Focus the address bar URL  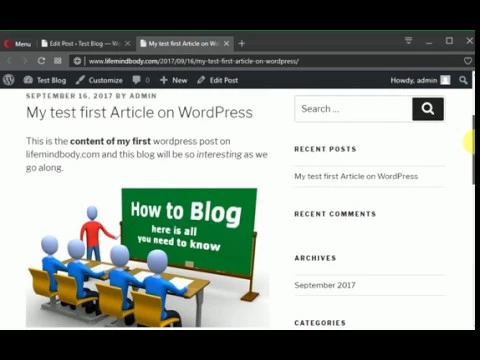[x=193, y=61]
